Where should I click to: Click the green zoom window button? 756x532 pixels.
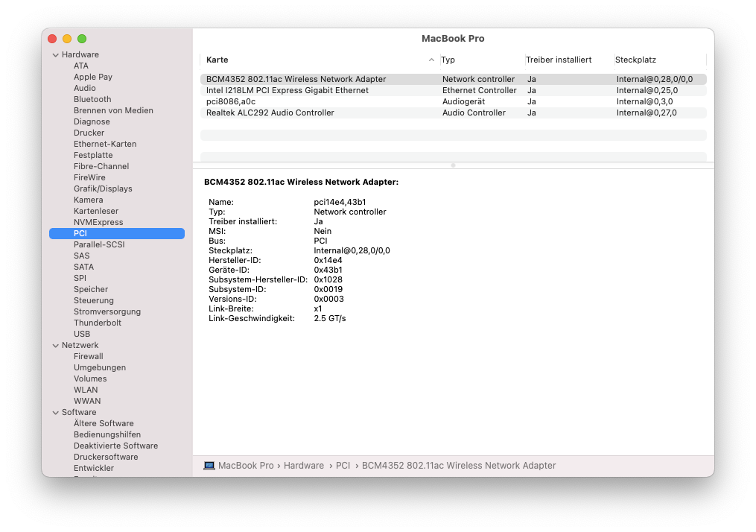point(82,39)
